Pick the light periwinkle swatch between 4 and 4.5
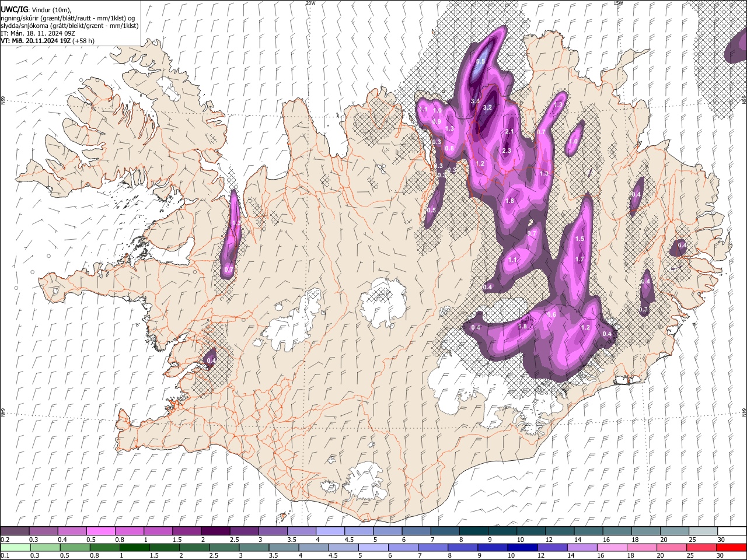The height and width of the screenshot is (560, 747). point(330,531)
